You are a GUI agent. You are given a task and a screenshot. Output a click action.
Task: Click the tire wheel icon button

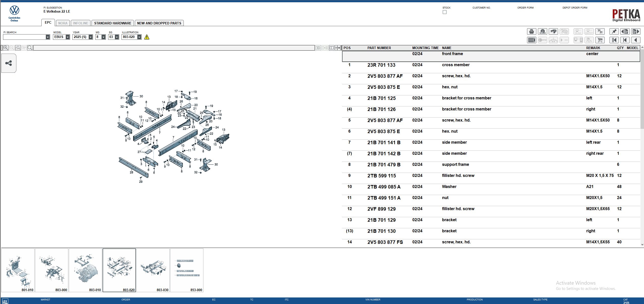pyautogui.click(x=542, y=31)
